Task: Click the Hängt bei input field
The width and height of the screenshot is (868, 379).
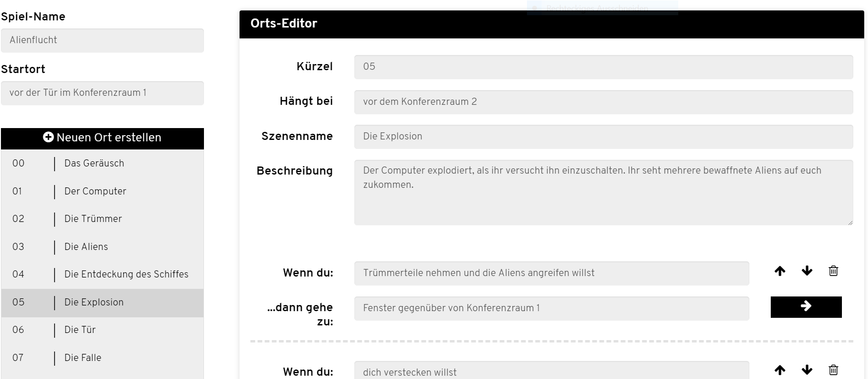Action: pyautogui.click(x=603, y=102)
